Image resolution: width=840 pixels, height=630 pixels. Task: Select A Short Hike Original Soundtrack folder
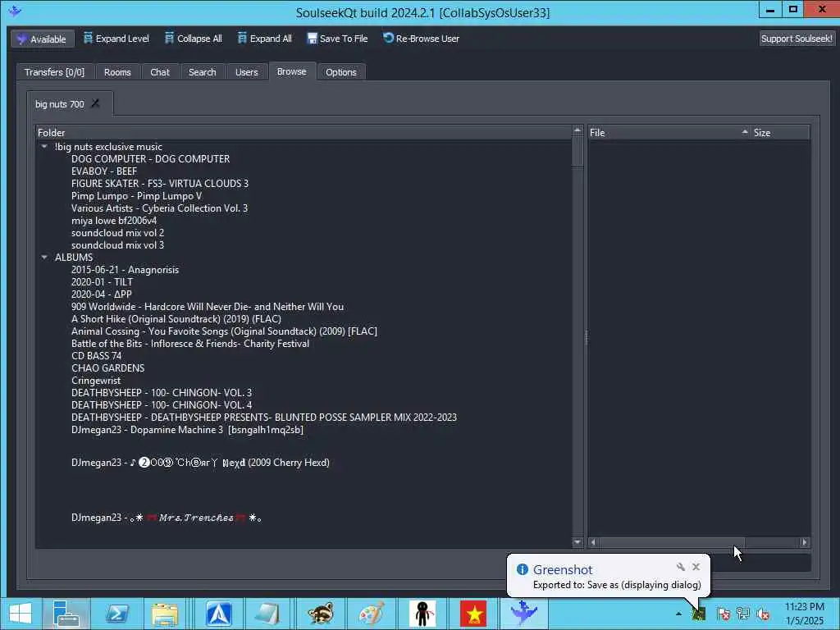click(x=176, y=319)
